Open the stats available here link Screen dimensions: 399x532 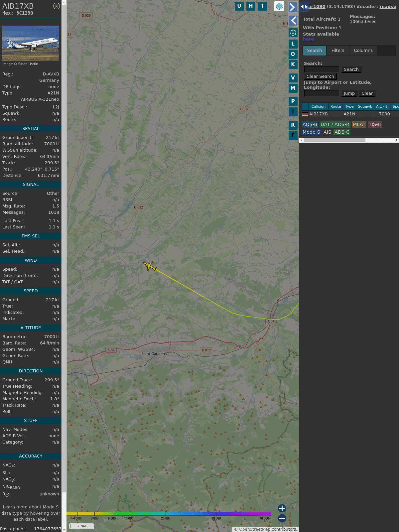pyautogui.click(x=308, y=39)
